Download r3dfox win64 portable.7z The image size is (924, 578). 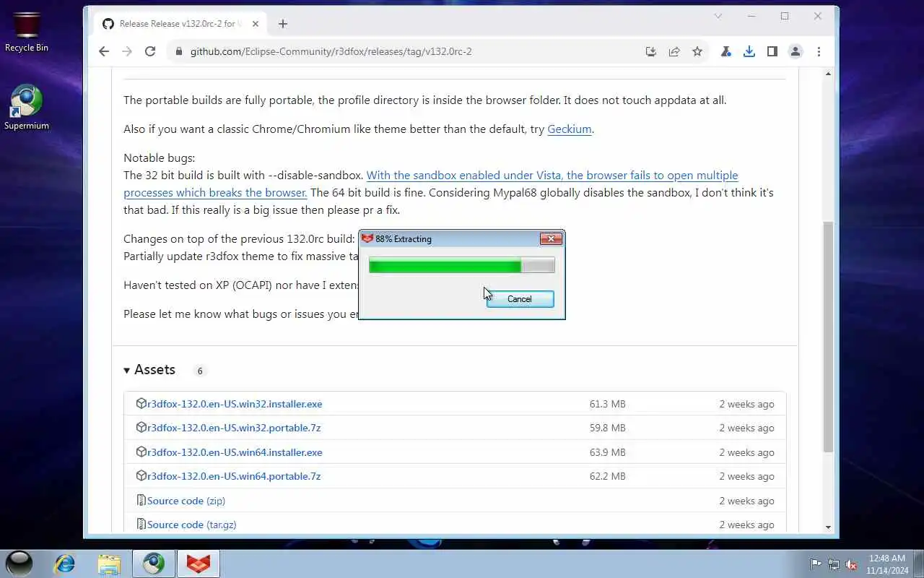(234, 476)
